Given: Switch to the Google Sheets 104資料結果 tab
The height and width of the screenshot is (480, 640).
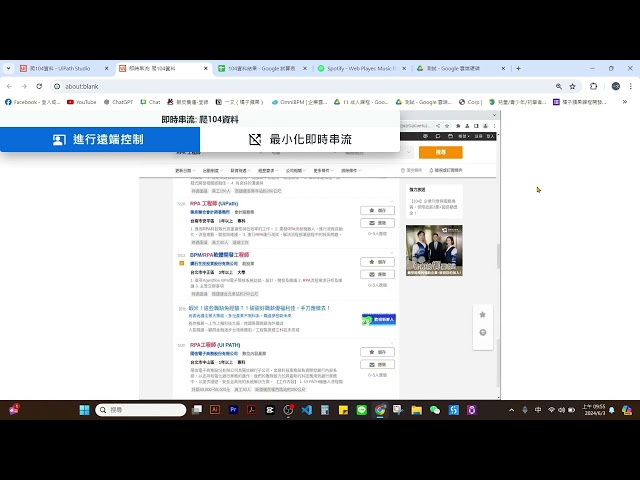Looking at the screenshot, I should (x=262, y=69).
